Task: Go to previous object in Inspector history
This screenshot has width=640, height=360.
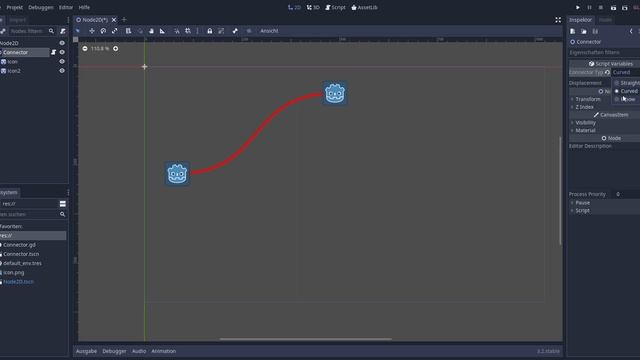Action: pos(631,31)
